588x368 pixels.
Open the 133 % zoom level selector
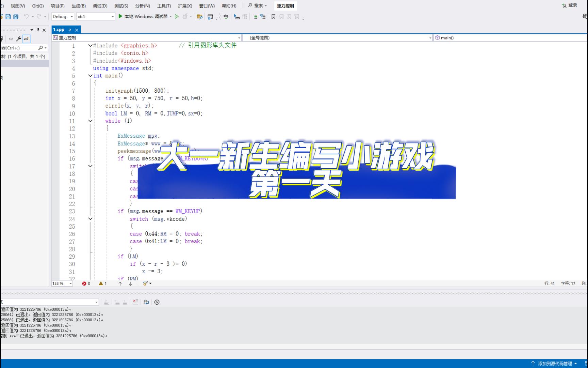[62, 283]
